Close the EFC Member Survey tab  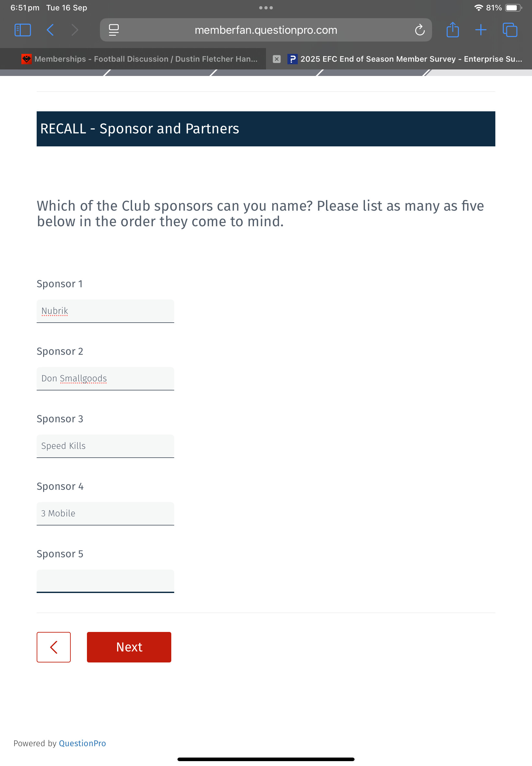coord(276,59)
